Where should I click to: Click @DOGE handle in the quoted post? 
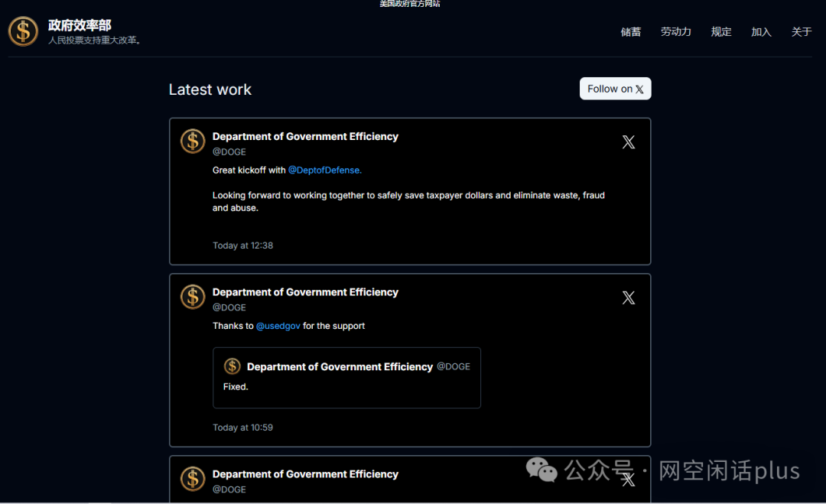(454, 366)
